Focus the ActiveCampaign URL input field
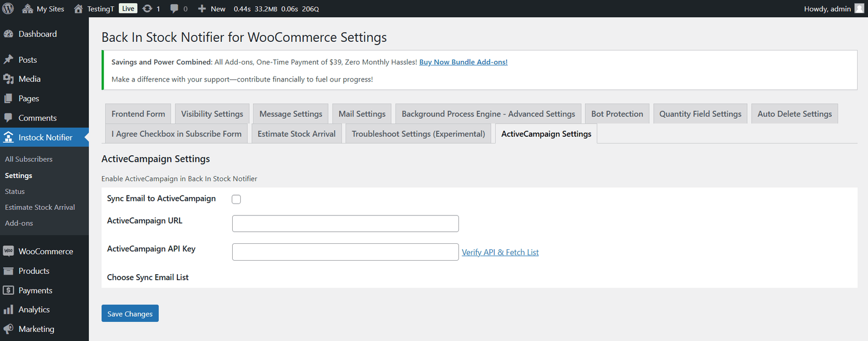This screenshot has height=341, width=868. point(346,224)
